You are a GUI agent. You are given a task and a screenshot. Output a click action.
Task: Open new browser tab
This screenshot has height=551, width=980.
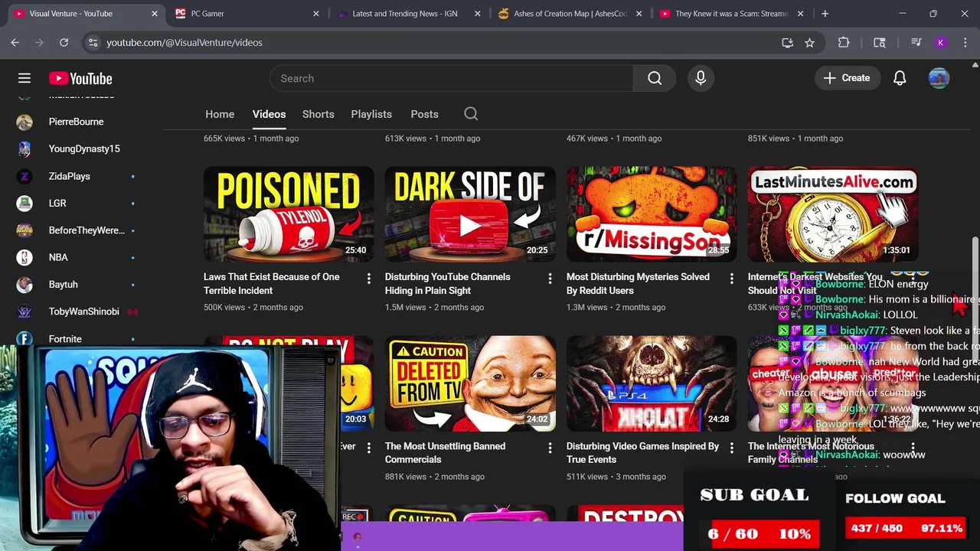coord(825,14)
